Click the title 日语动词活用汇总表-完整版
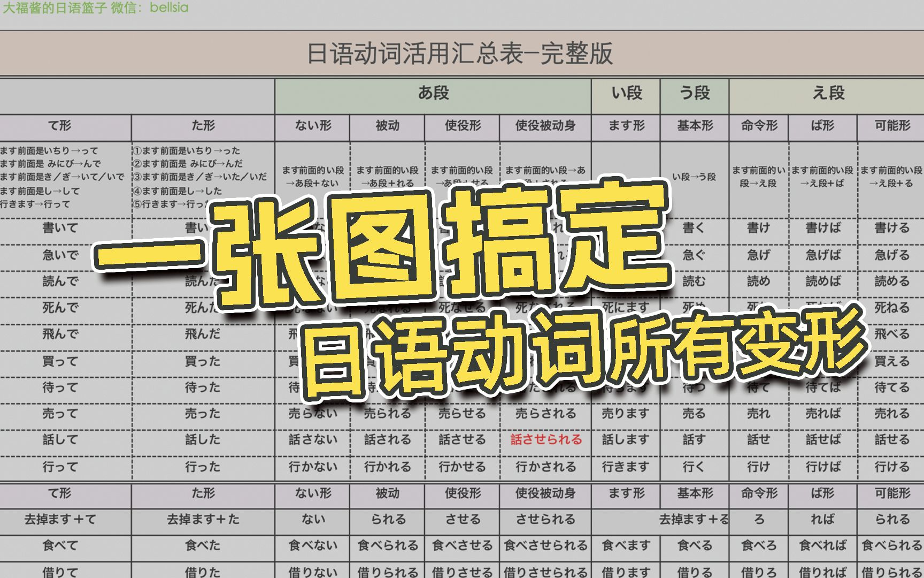Image resolution: width=924 pixels, height=578 pixels. click(x=460, y=54)
